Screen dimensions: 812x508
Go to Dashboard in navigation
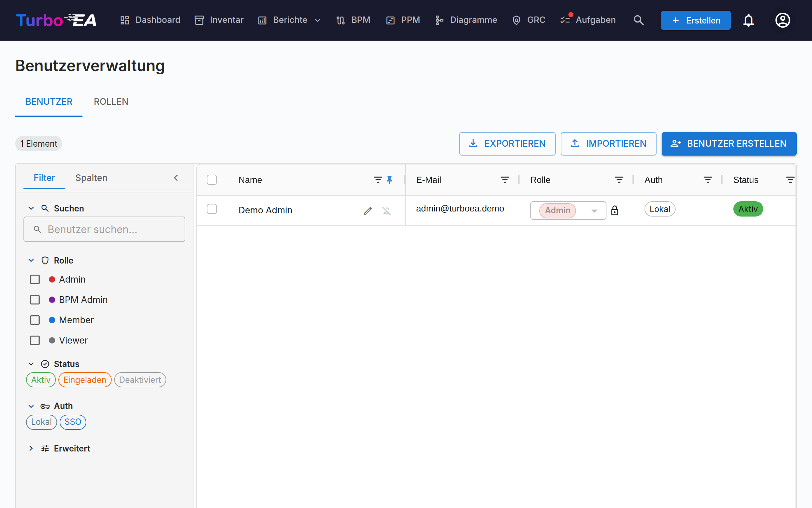pos(150,20)
